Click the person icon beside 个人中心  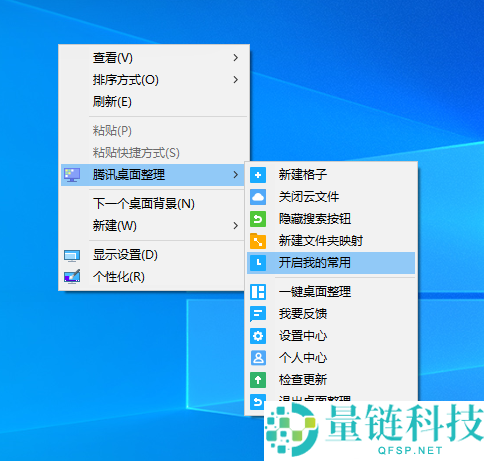point(258,358)
